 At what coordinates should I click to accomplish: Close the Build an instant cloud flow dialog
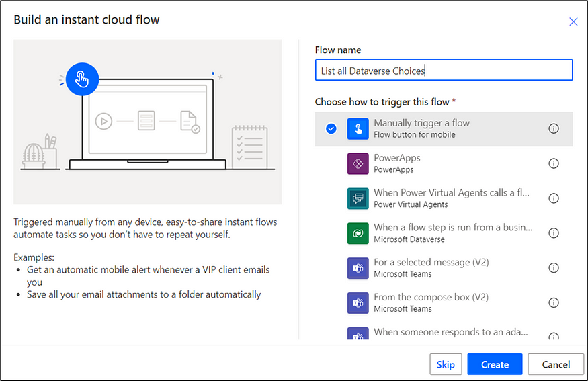coord(573,22)
